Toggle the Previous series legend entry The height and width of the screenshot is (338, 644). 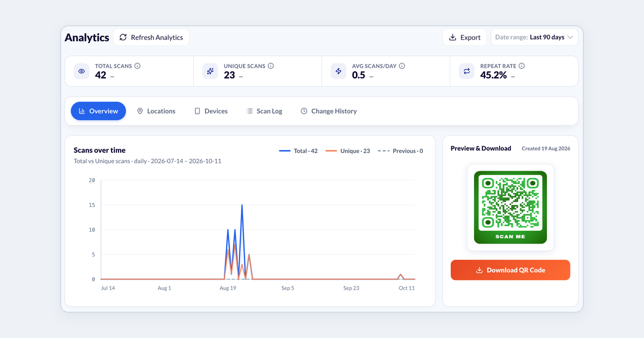pyautogui.click(x=400, y=151)
